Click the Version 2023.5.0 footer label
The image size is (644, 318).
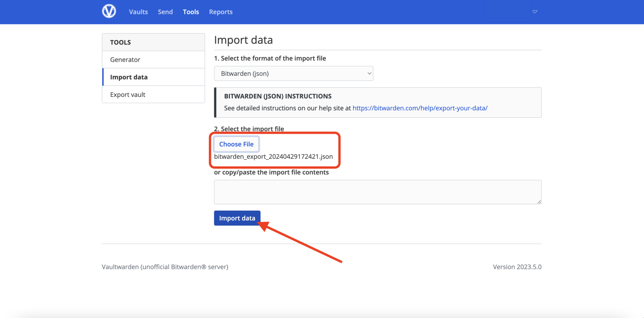[x=517, y=266]
